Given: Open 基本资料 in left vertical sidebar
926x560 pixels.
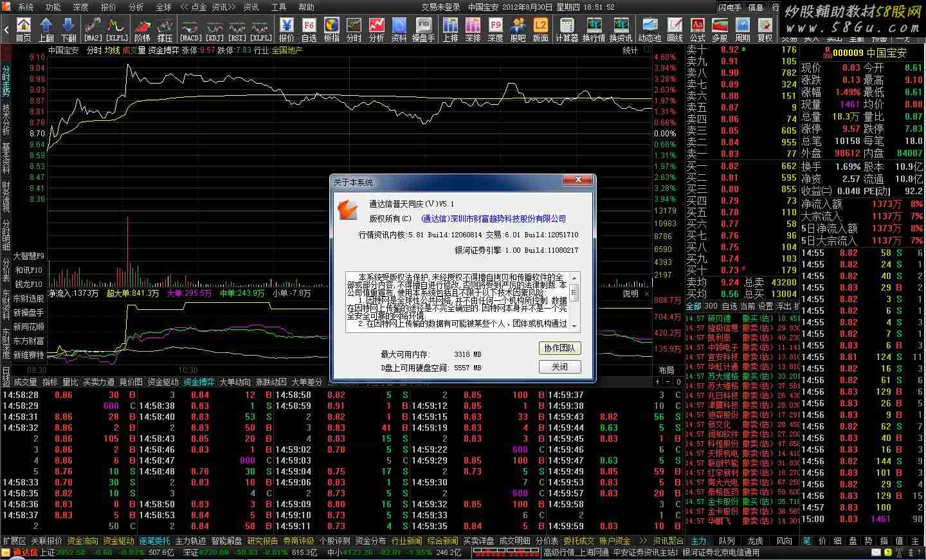Looking at the screenshot, I should coord(6,158).
